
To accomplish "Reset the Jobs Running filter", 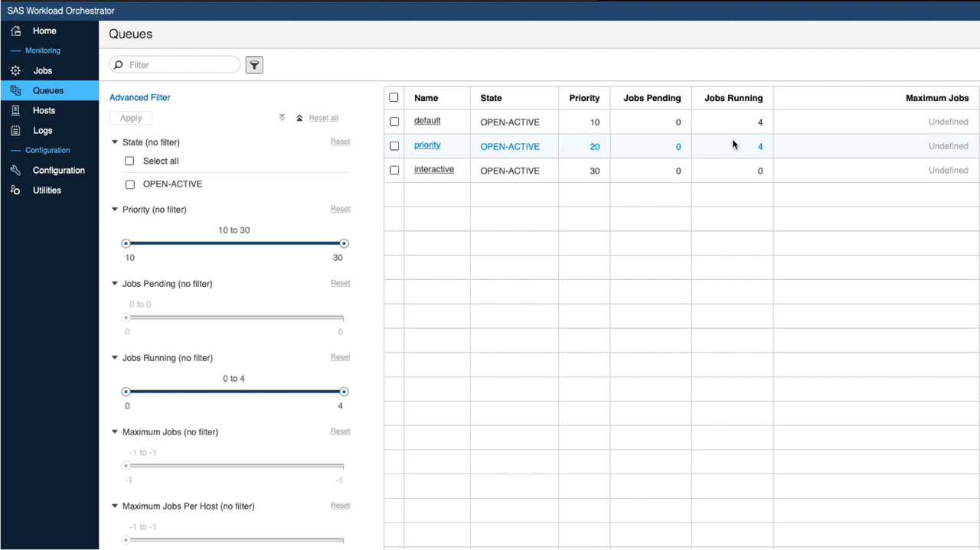I will 340,357.
